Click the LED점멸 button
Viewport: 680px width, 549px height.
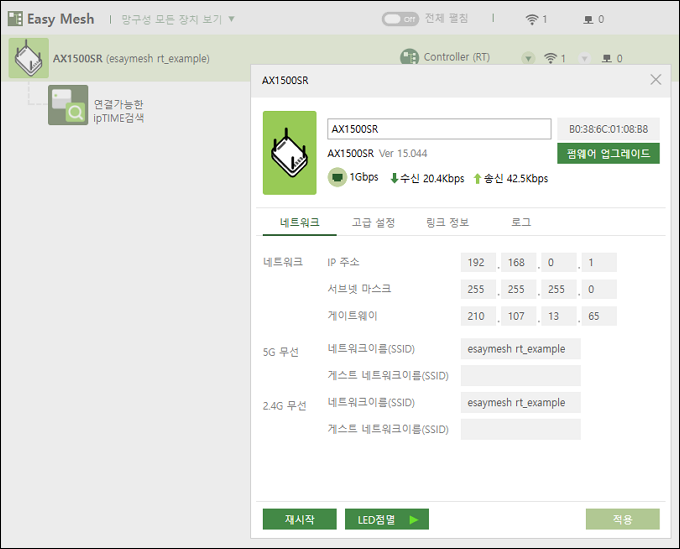click(387, 519)
